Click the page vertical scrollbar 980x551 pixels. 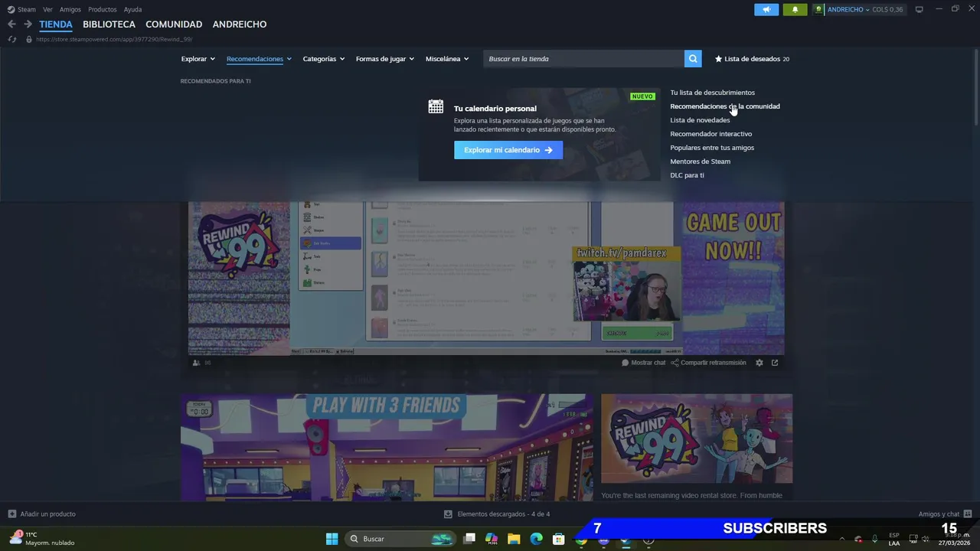[x=975, y=86]
